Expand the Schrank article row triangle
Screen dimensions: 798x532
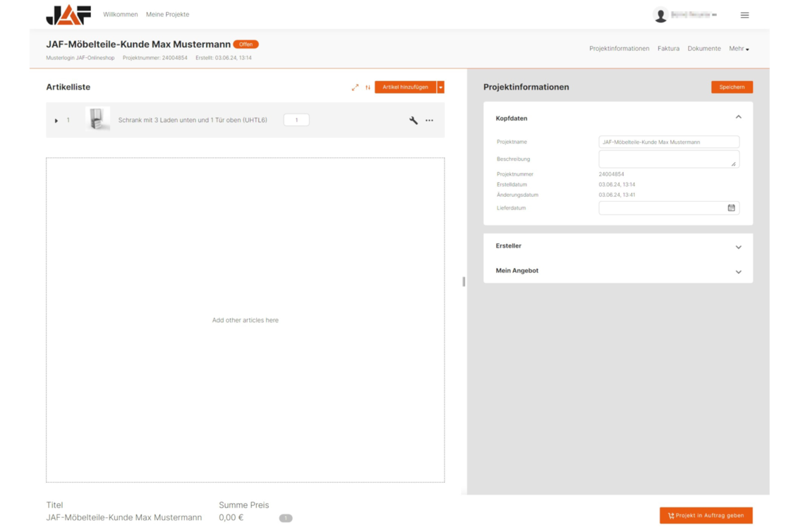56,121
